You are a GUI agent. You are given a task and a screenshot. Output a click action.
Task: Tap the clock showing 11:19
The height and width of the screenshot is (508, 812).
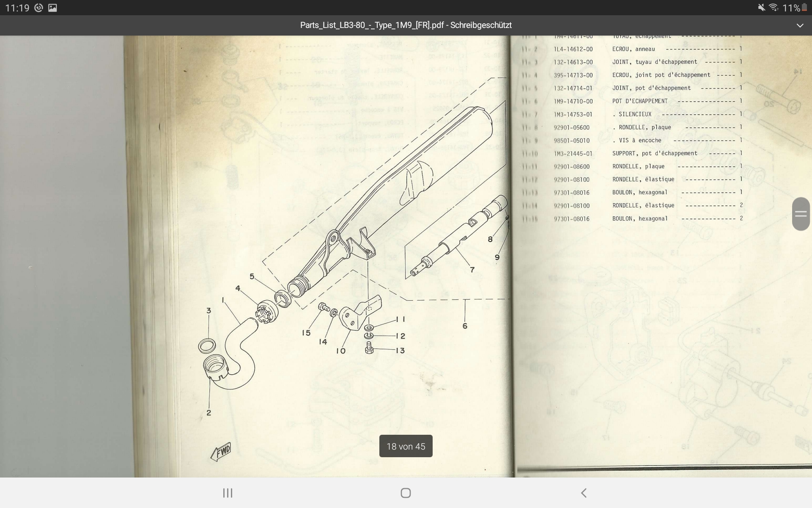tap(17, 8)
